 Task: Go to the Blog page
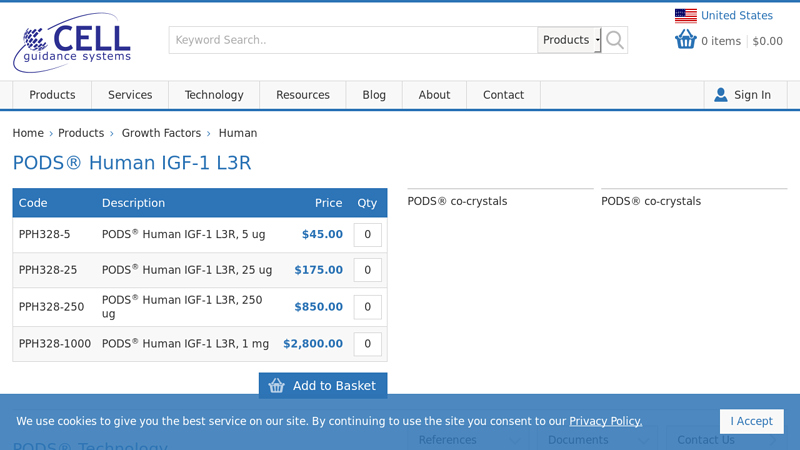pos(374,95)
